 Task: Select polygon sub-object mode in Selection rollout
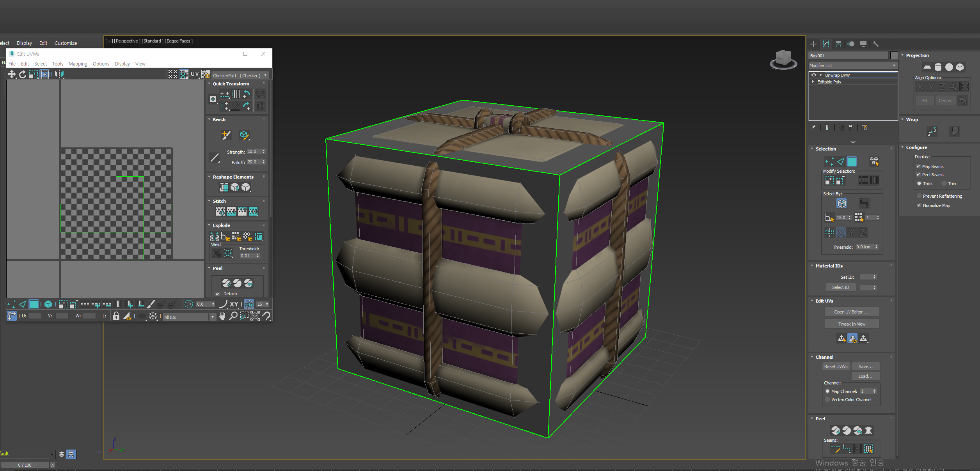852,161
